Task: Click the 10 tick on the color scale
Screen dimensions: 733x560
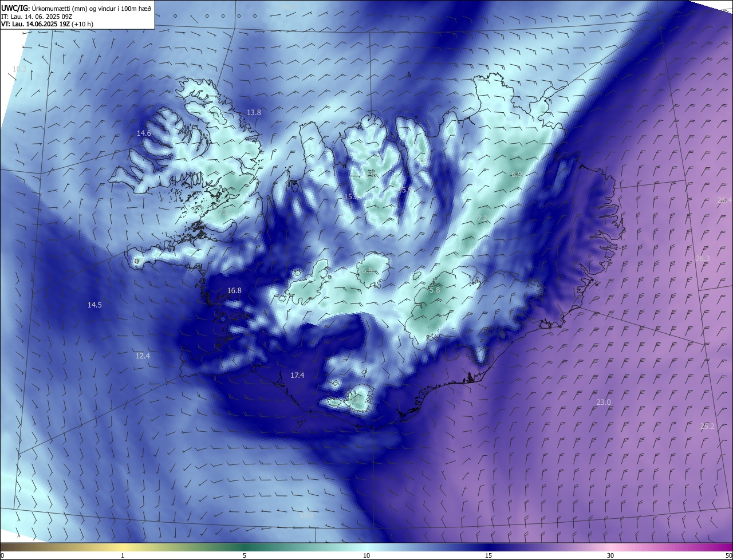Action: click(x=366, y=555)
